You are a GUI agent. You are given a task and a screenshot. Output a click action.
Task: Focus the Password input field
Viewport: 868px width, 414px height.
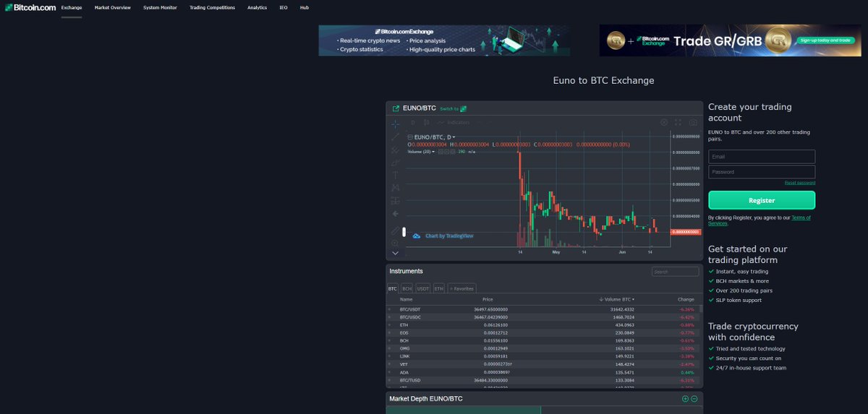(762, 172)
